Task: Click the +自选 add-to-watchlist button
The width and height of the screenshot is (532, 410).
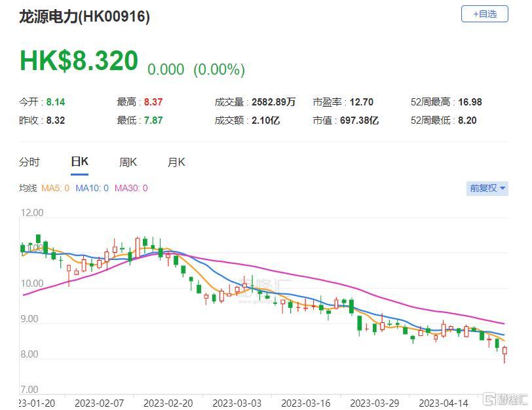Action: (485, 14)
